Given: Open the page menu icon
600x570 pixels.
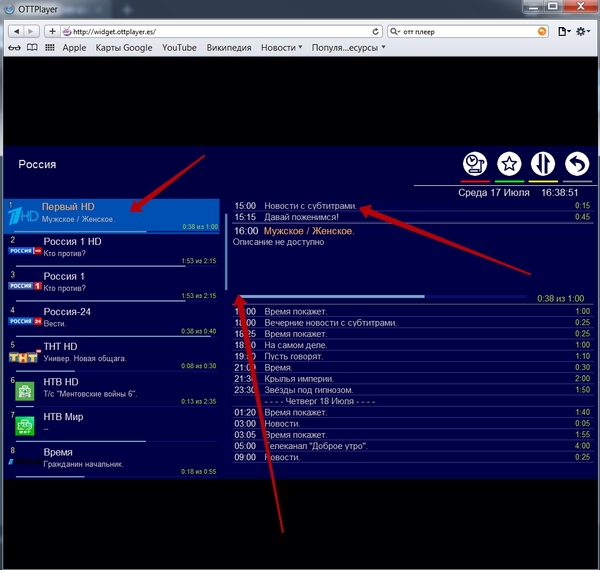Looking at the screenshot, I should click(x=564, y=31).
